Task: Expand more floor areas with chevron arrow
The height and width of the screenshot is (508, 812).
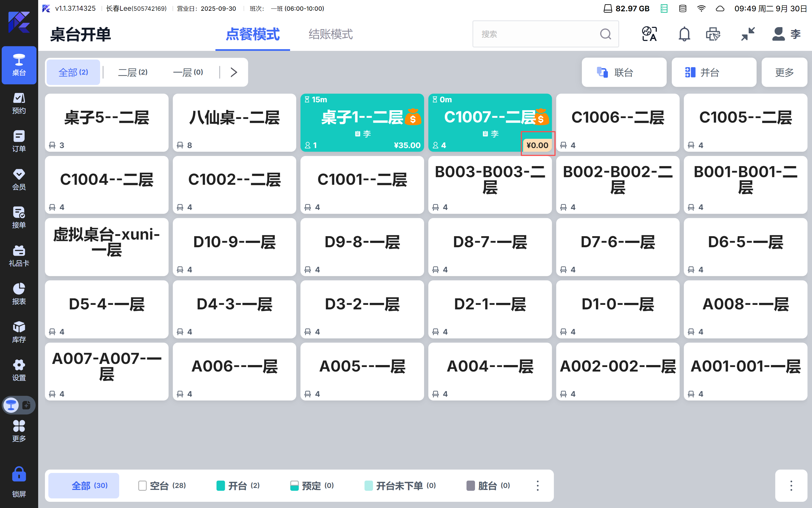Action: pos(234,72)
